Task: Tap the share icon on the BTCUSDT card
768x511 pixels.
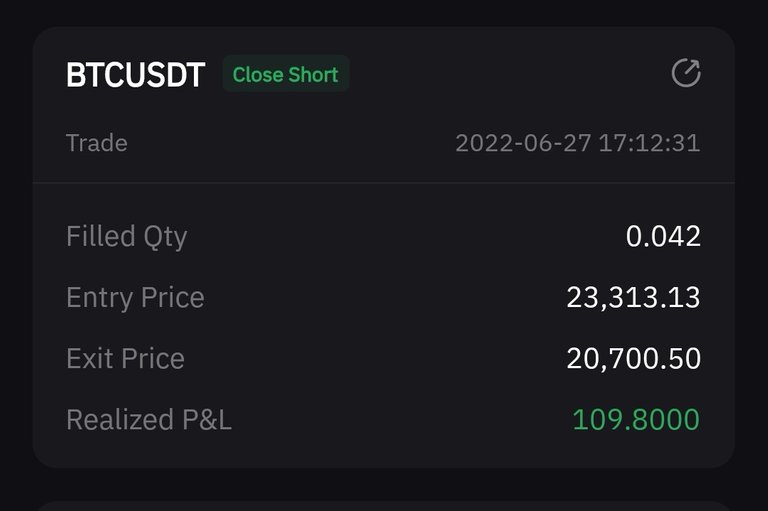Action: 685,73
